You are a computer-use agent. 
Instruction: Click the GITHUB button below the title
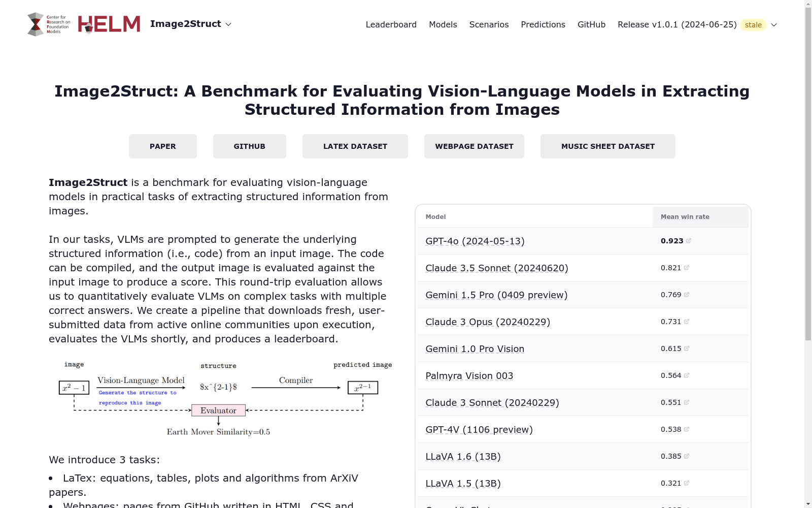[x=250, y=146]
